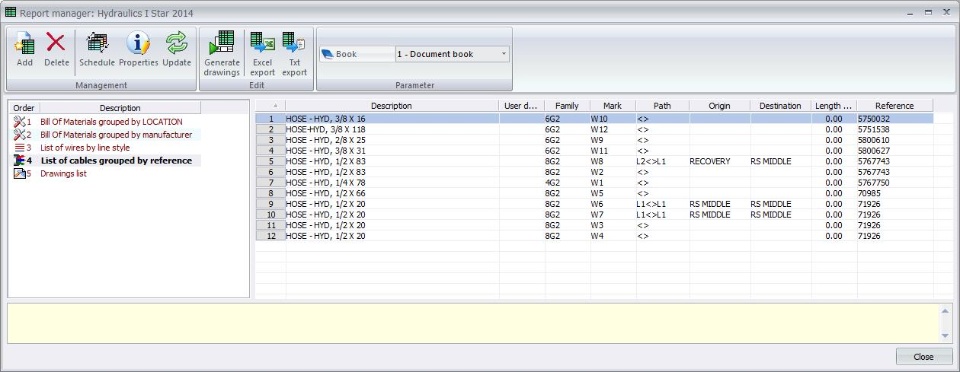Sort by the Length column header

[x=833, y=106]
